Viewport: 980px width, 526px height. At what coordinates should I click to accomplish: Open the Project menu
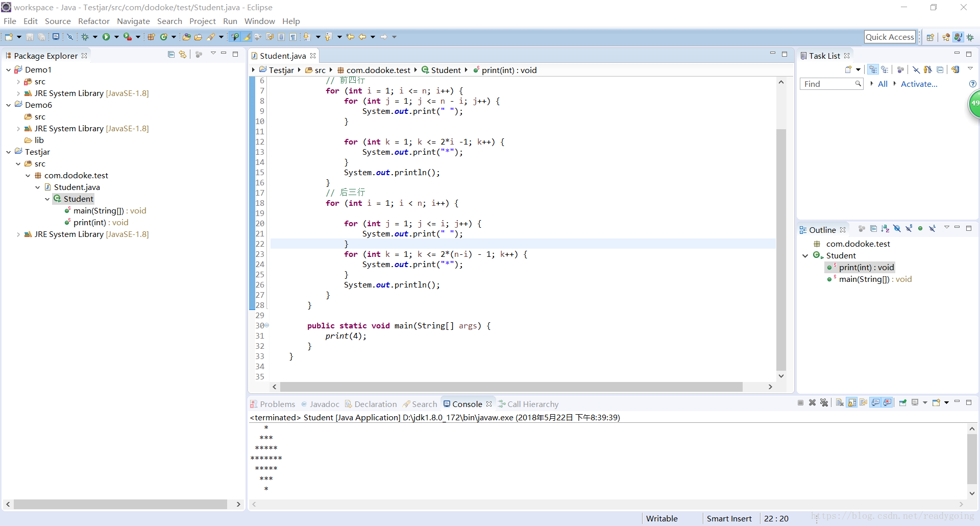click(203, 21)
